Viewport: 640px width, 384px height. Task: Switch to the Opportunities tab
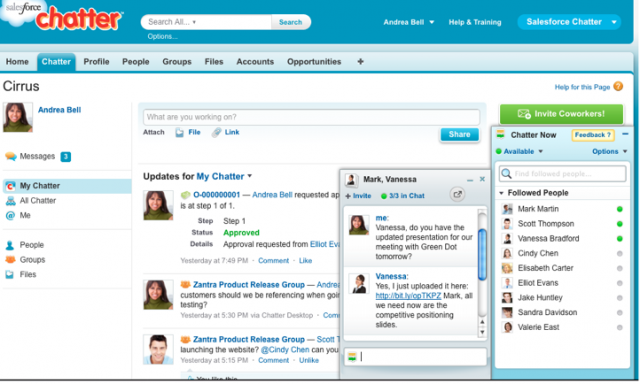click(314, 62)
